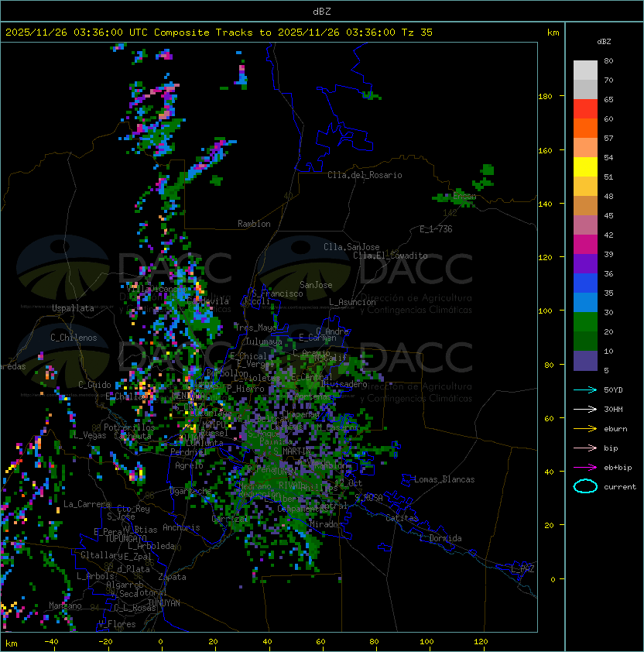Select the red 60-65 dBZ color band
The image size is (644, 652).
pos(585,109)
